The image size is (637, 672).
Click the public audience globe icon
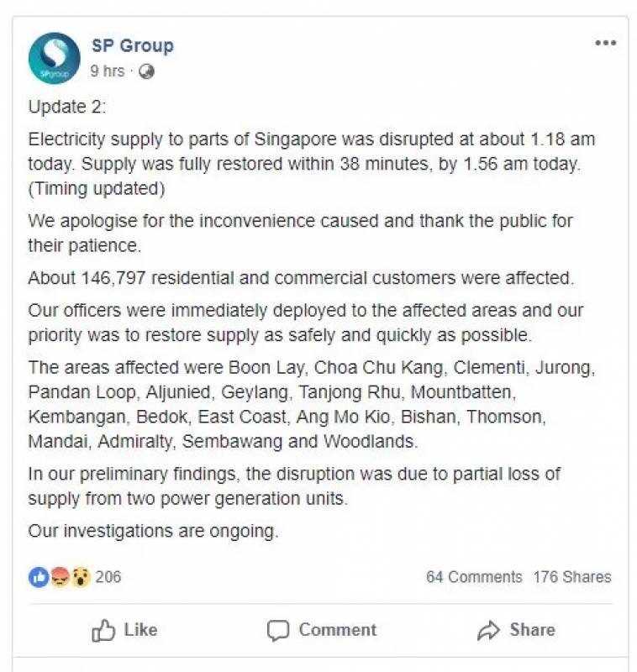tap(146, 71)
